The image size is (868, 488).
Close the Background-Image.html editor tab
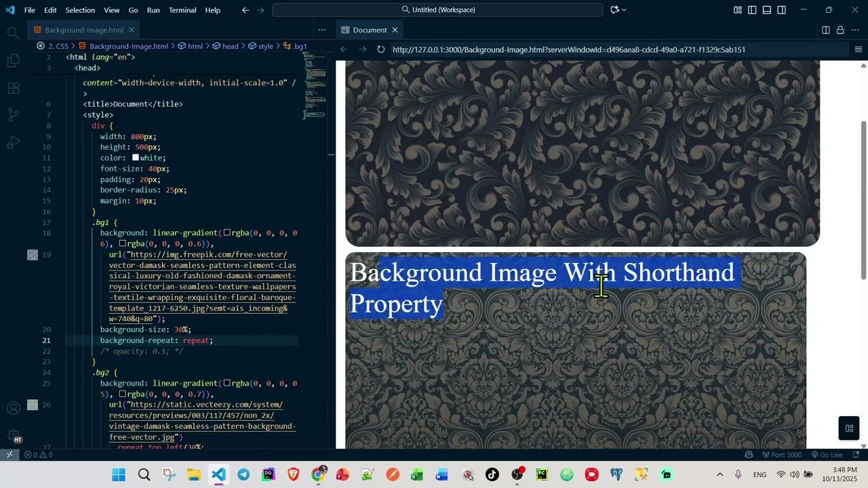point(132,30)
